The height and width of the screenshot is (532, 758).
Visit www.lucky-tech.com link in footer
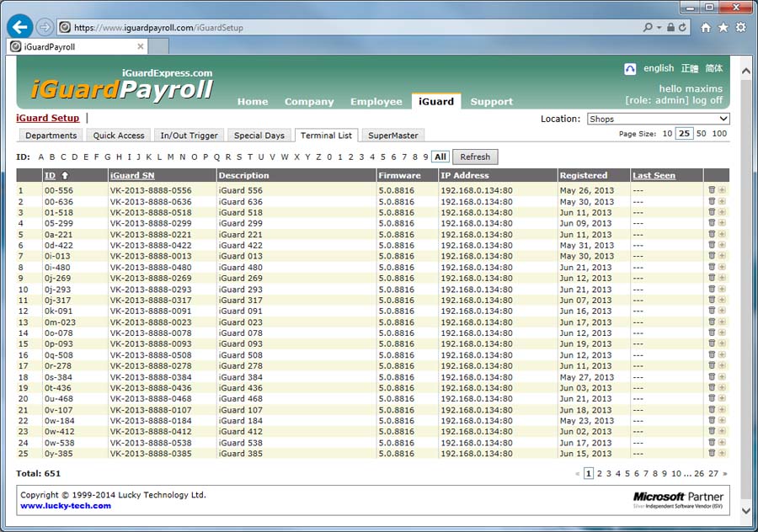[x=66, y=506]
